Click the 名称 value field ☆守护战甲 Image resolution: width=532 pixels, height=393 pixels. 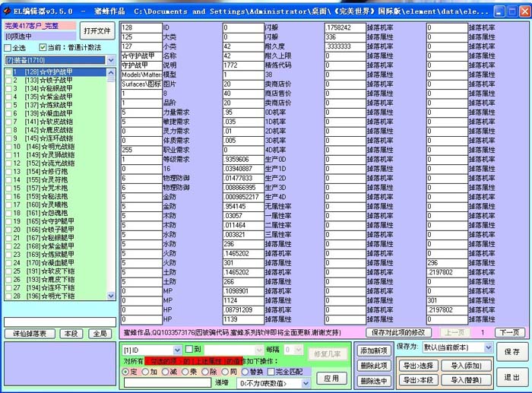(x=141, y=55)
